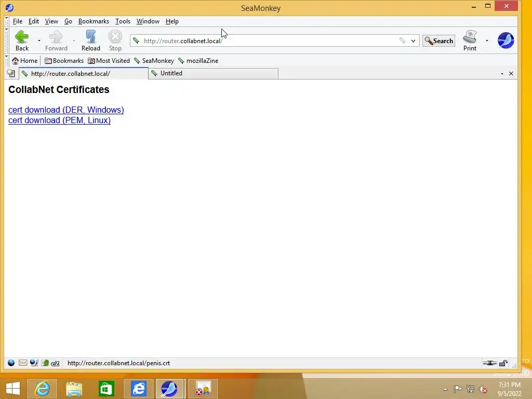
Task: Open the taskbar clock showing 7:31 PM
Action: (509, 389)
